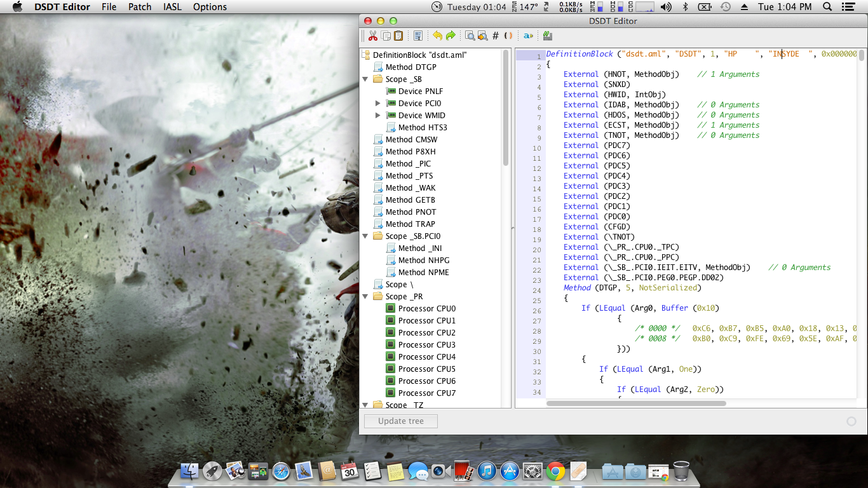Click the menu bar clock "Tue 1:04 PM"

785,7
